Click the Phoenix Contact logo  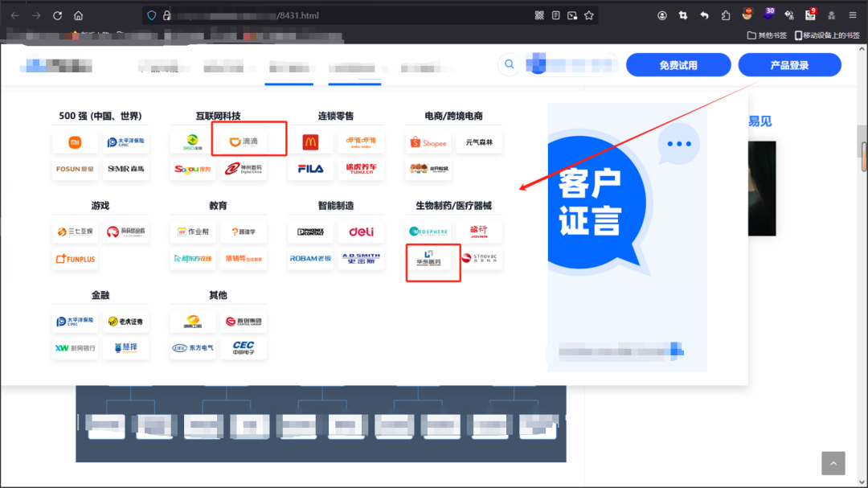(x=310, y=232)
